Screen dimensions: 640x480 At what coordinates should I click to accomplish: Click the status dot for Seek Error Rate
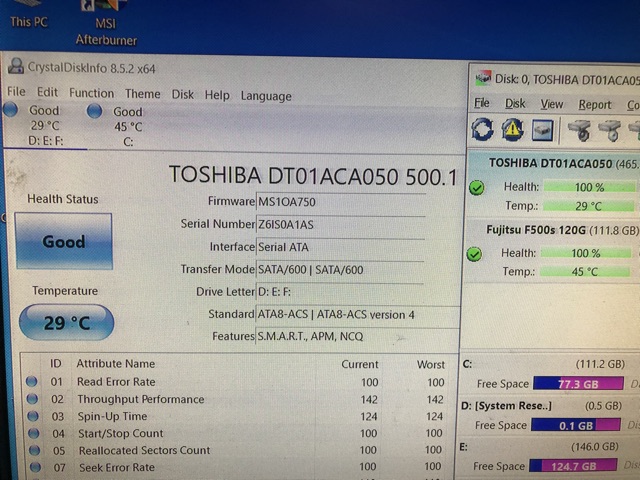36,467
